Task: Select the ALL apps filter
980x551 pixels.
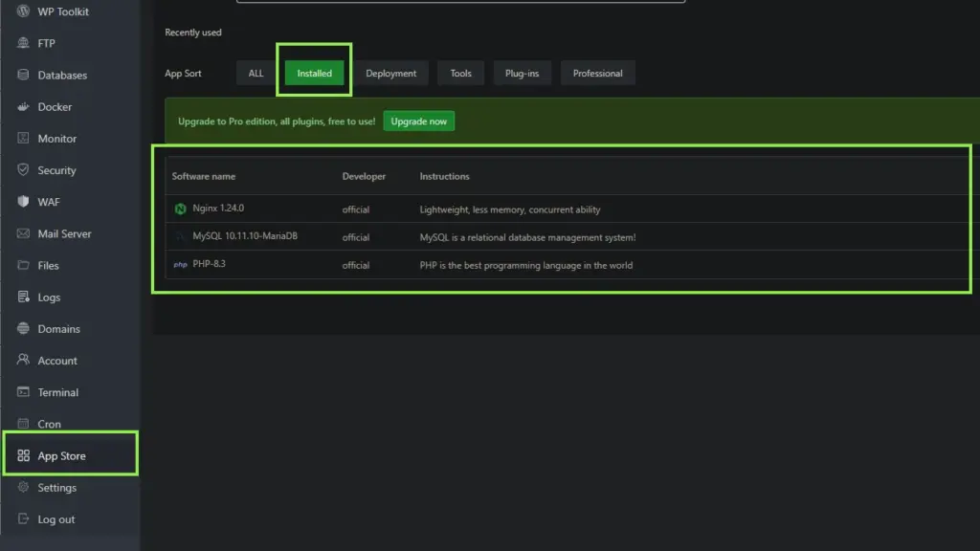Action: pyautogui.click(x=255, y=72)
